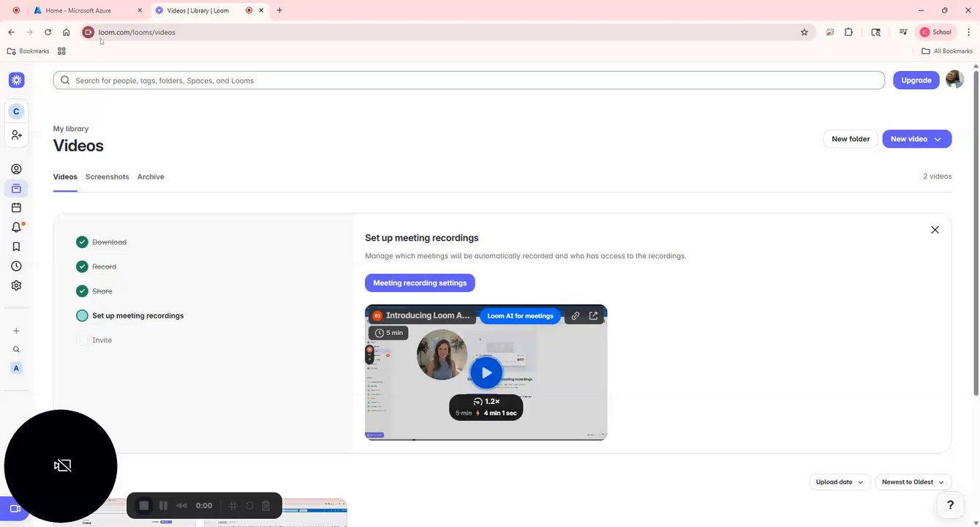
Task: Open the video in a new tab icon
Action: tap(593, 316)
